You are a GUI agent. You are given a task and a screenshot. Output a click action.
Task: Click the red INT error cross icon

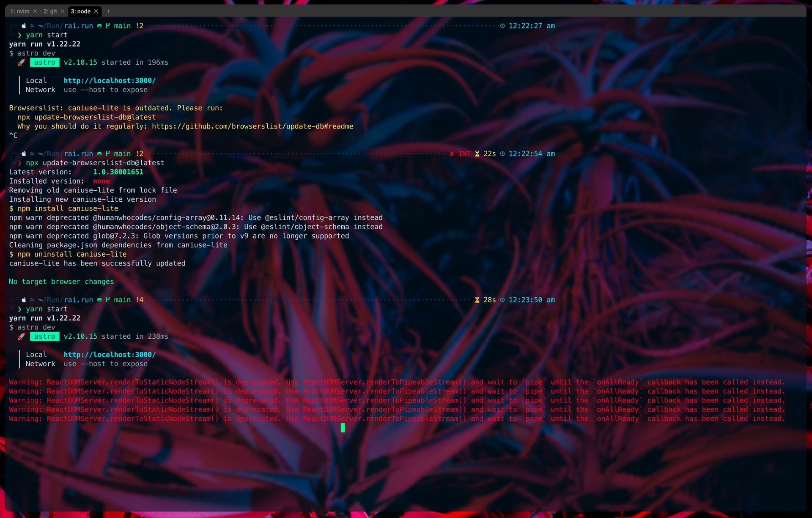(452, 153)
